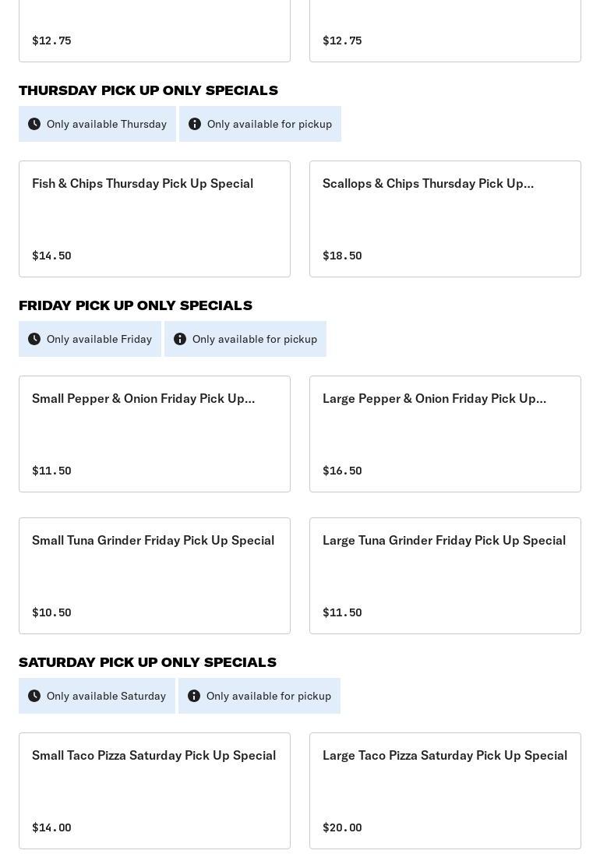This screenshot has width=600, height=868.
Task: Click clock icon beside Only available Saturday
Action: (34, 696)
